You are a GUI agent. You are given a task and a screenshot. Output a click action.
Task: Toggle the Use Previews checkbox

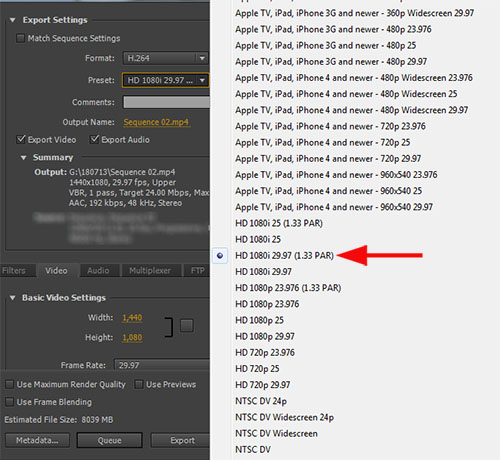pyautogui.click(x=139, y=384)
